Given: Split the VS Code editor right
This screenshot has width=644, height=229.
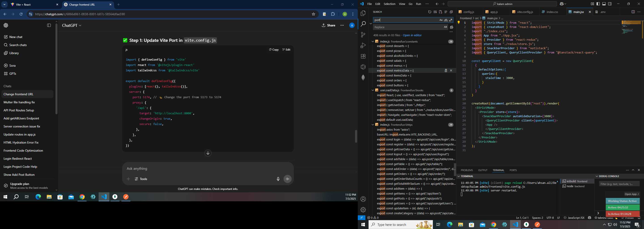Looking at the screenshot, I should click(x=633, y=12).
